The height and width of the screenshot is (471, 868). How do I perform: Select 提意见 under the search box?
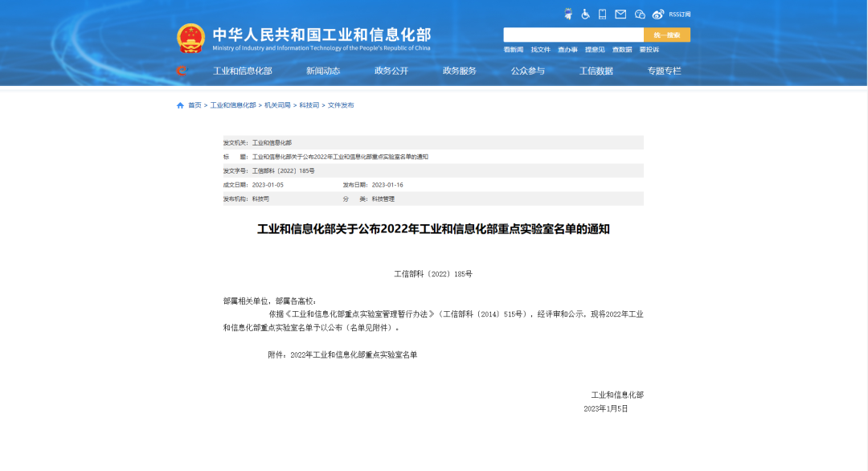pos(595,50)
